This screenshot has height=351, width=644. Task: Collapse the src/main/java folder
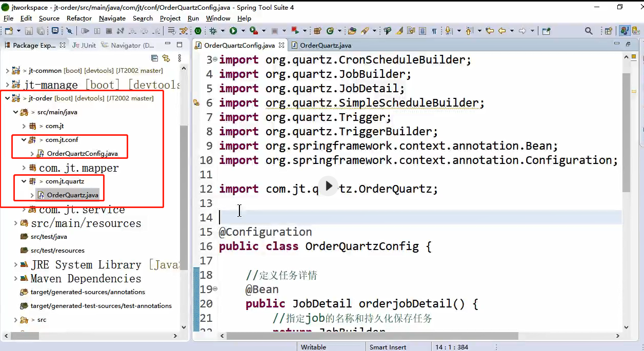15,112
